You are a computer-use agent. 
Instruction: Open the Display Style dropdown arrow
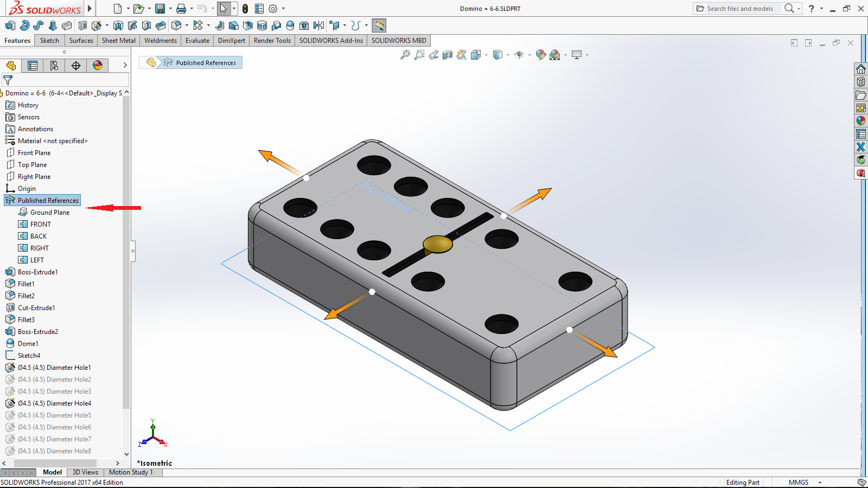pyautogui.click(x=508, y=55)
